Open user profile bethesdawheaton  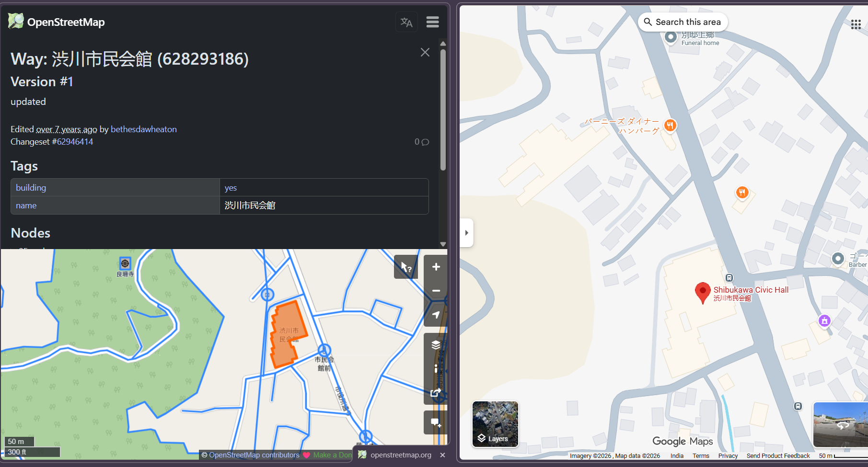click(x=144, y=129)
